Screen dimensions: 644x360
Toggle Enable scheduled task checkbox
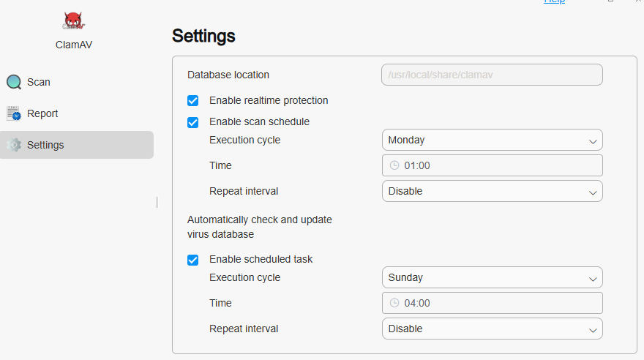click(x=193, y=260)
